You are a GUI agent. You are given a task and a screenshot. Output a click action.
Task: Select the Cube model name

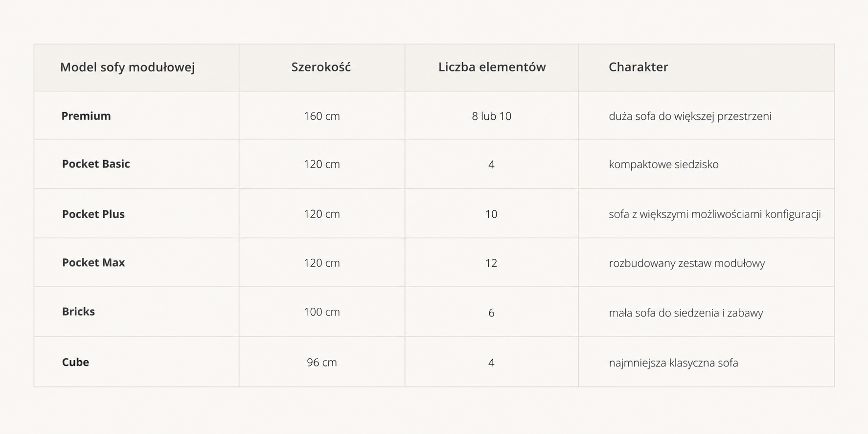[x=75, y=362]
